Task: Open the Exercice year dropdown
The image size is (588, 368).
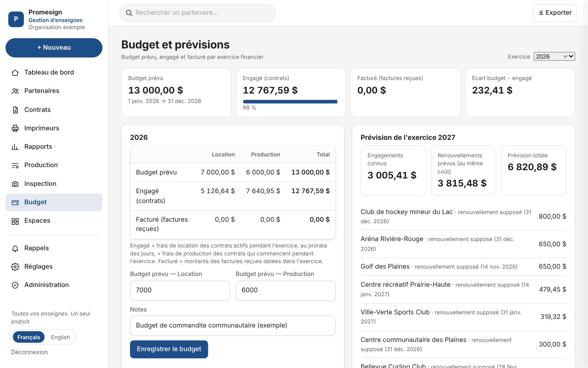Action: coord(554,56)
